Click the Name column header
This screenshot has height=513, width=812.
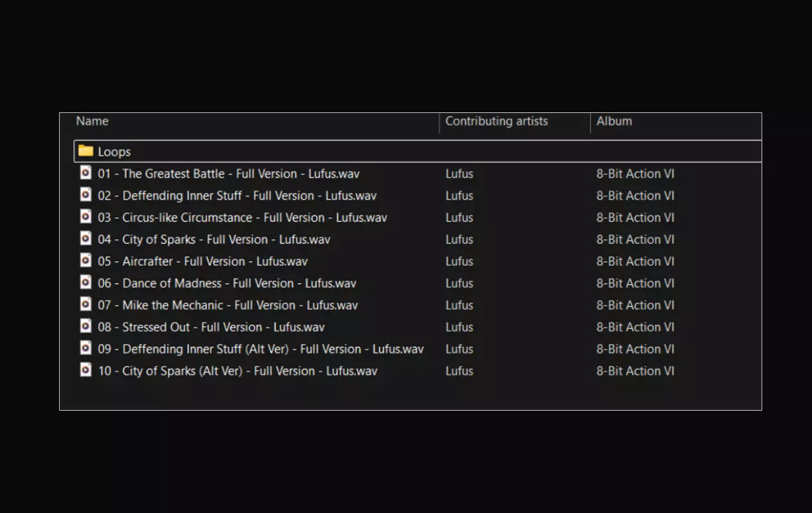click(x=92, y=121)
